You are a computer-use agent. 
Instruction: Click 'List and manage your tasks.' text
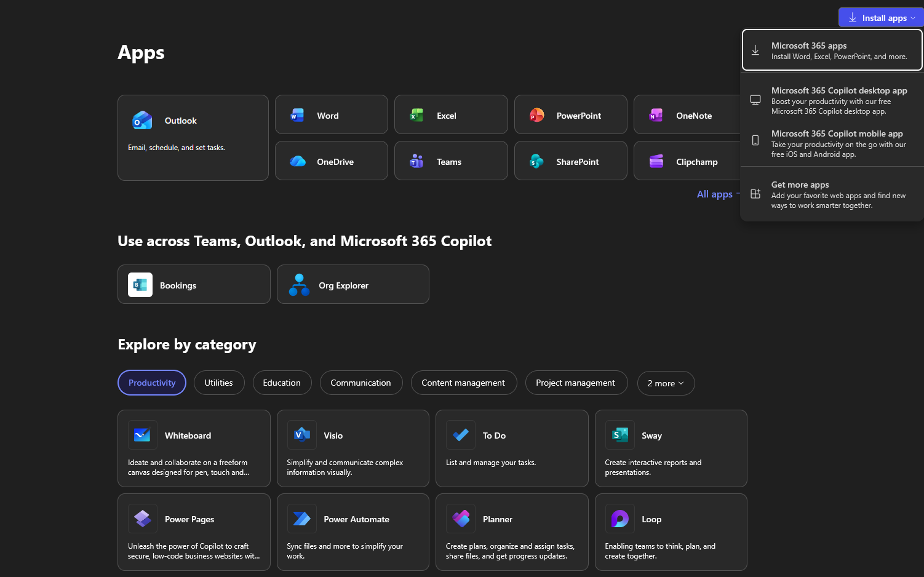(491, 463)
